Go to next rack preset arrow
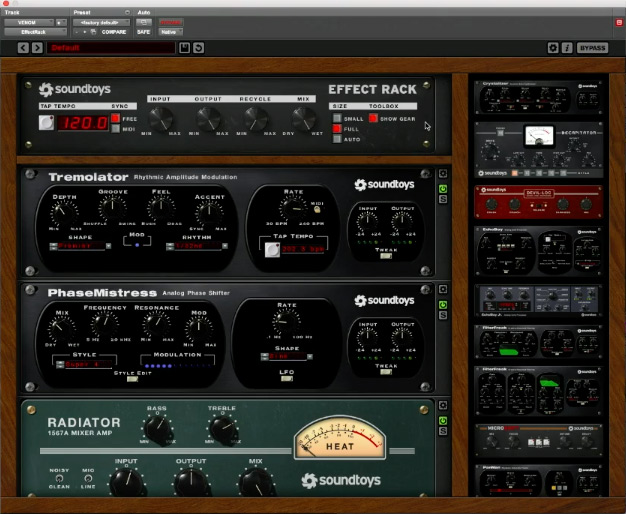Viewport: 626px width, 514px height. (x=37, y=48)
